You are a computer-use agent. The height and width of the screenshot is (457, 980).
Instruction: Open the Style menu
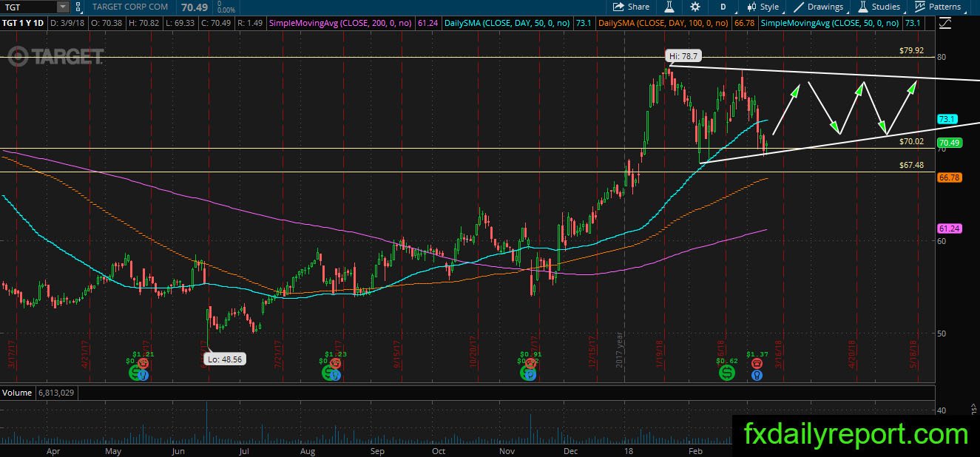click(x=763, y=7)
